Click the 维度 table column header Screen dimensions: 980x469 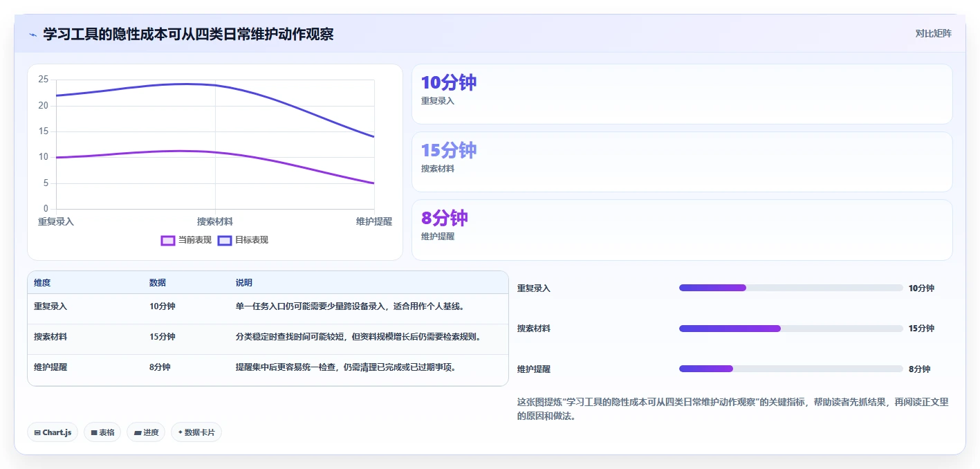[x=42, y=283]
